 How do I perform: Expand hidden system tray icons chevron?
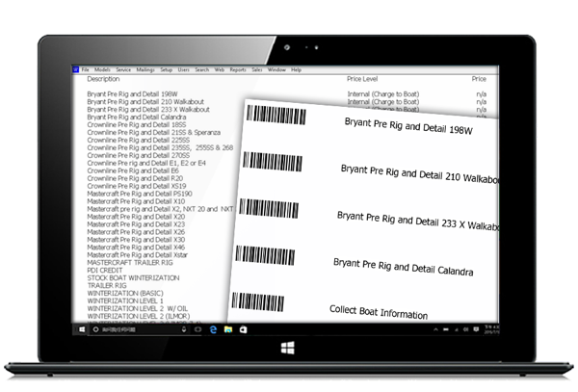435,329
